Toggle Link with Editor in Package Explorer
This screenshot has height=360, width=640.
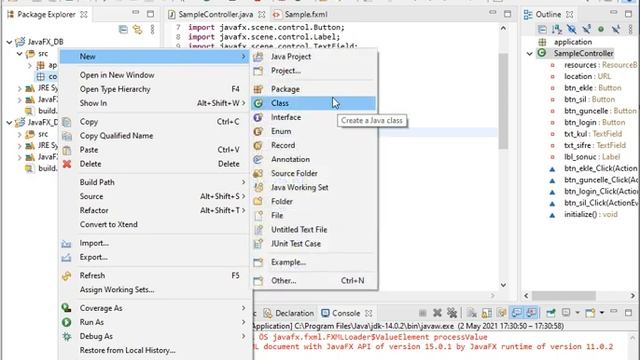pyautogui.click(x=138, y=29)
